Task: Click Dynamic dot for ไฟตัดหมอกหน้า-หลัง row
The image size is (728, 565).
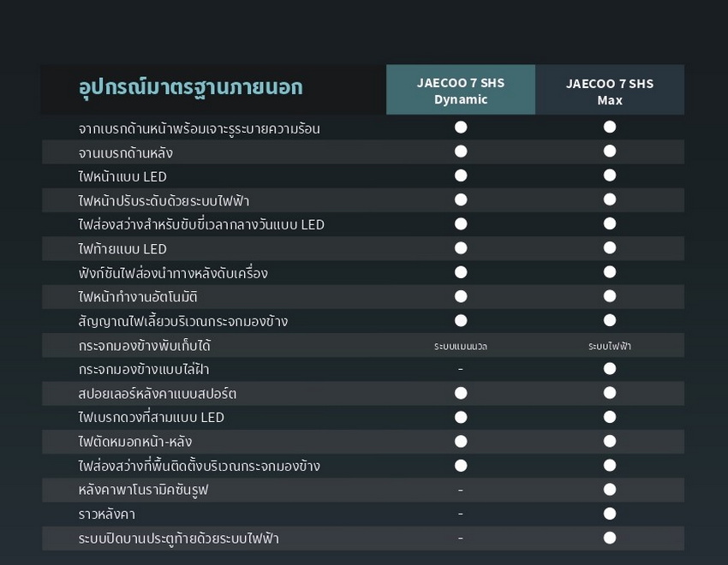Action: click(461, 441)
